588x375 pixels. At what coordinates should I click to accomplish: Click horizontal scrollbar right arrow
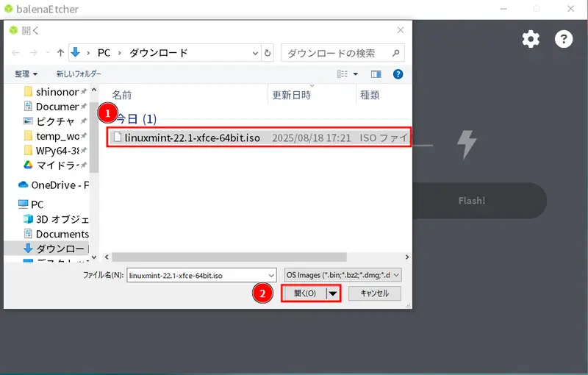coord(407,257)
